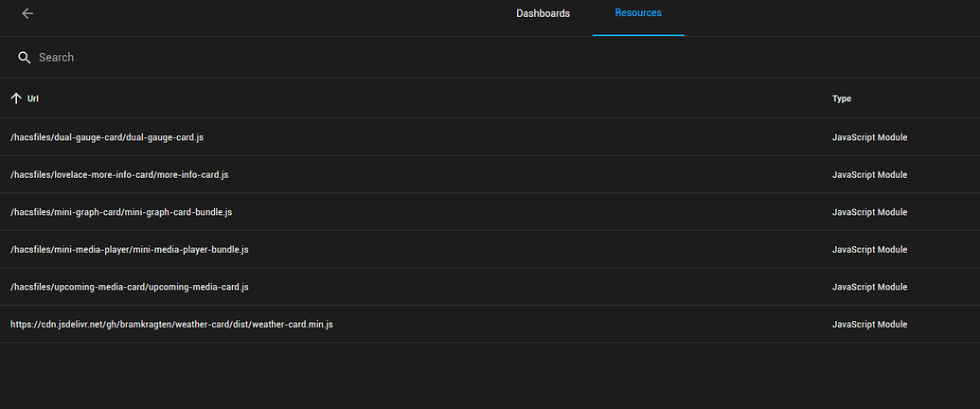The image size is (980, 409).
Task: Sort by the Type column header
Action: click(x=842, y=98)
